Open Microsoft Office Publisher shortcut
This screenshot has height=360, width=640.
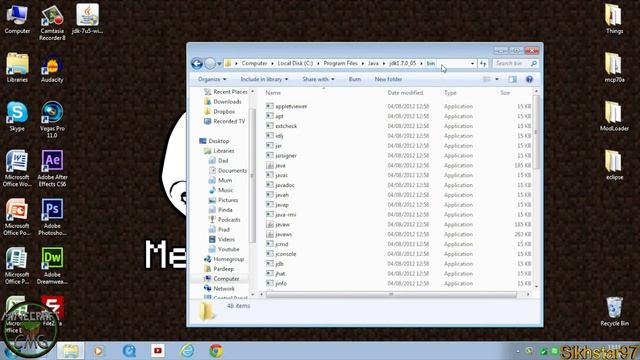pyautogui.click(x=17, y=266)
